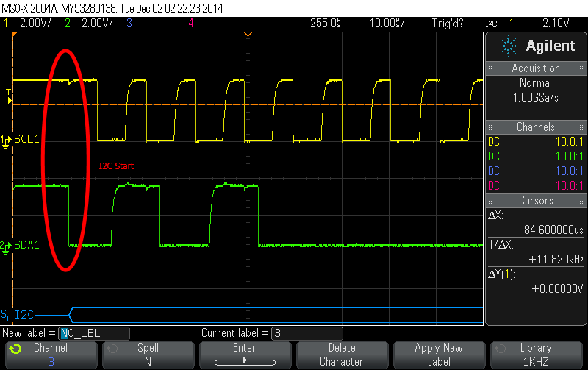Click the SCL1 channel label
The height and width of the screenshot is (370, 588).
tap(26, 139)
